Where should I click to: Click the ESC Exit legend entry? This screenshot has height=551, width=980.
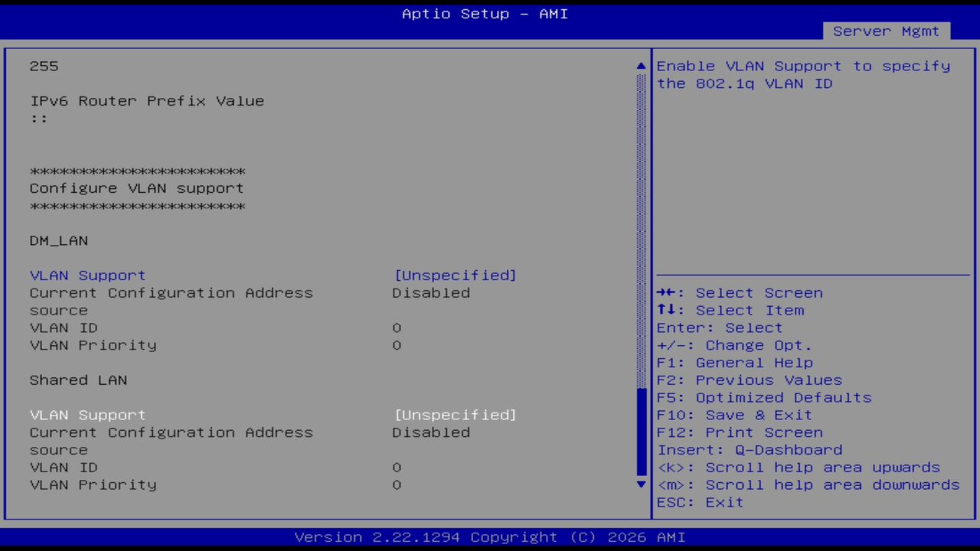tap(698, 502)
